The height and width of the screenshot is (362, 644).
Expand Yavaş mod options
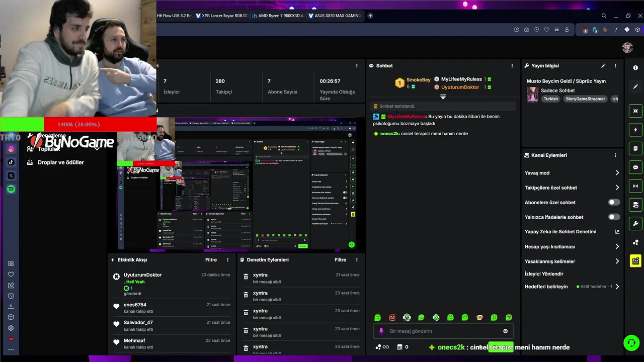617,173
